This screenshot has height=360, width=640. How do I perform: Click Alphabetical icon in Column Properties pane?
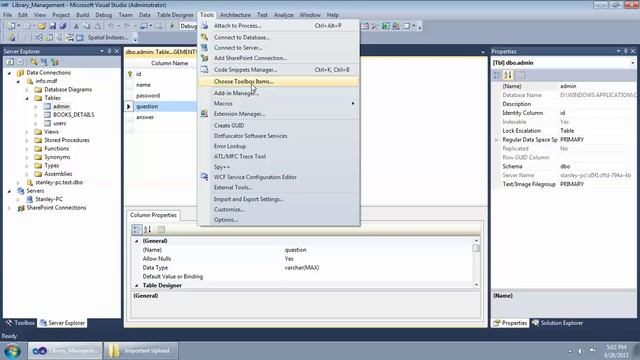coord(148,229)
